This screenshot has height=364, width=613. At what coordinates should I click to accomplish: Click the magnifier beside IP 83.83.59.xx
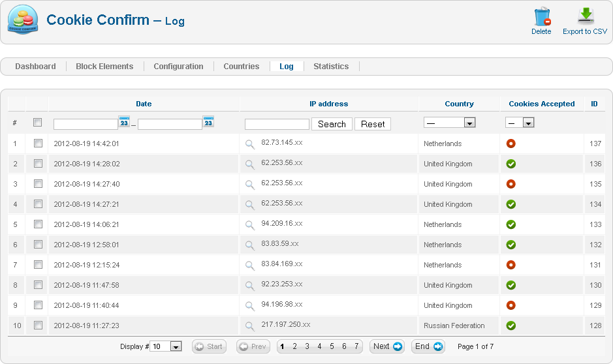[x=250, y=246]
